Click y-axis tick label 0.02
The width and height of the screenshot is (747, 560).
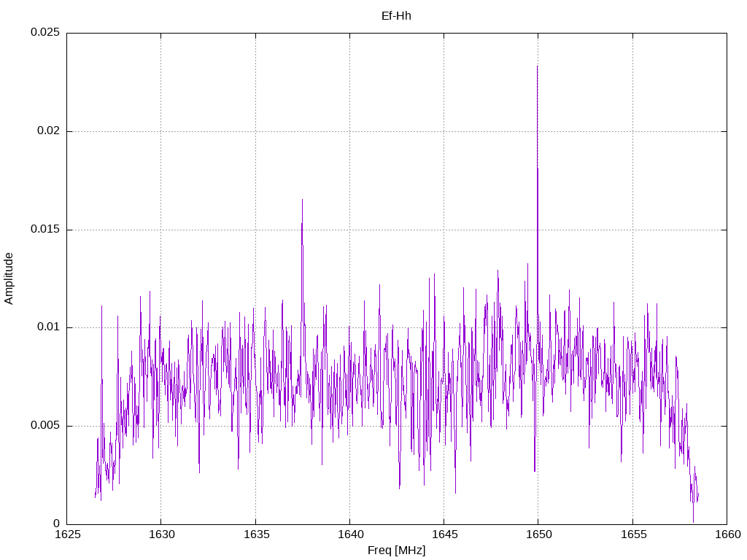point(49,131)
